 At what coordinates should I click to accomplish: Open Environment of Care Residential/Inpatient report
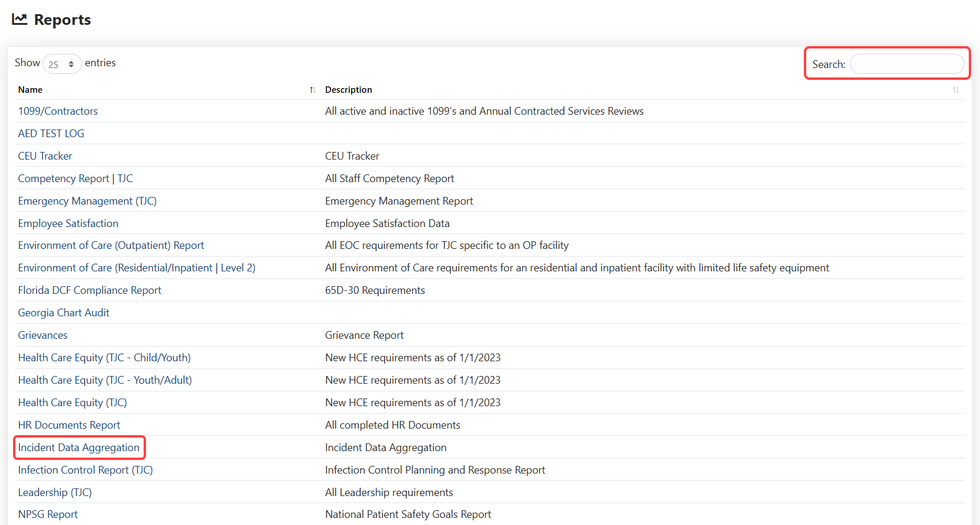(137, 268)
